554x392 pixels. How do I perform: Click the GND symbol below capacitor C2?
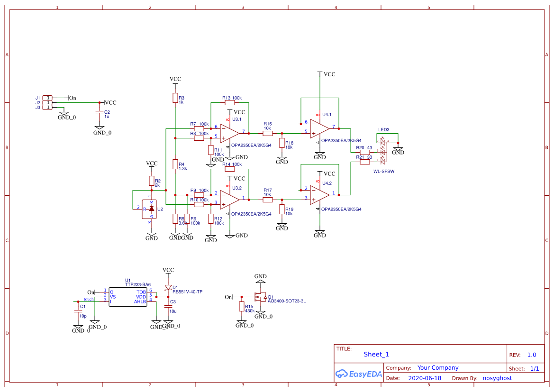click(100, 127)
